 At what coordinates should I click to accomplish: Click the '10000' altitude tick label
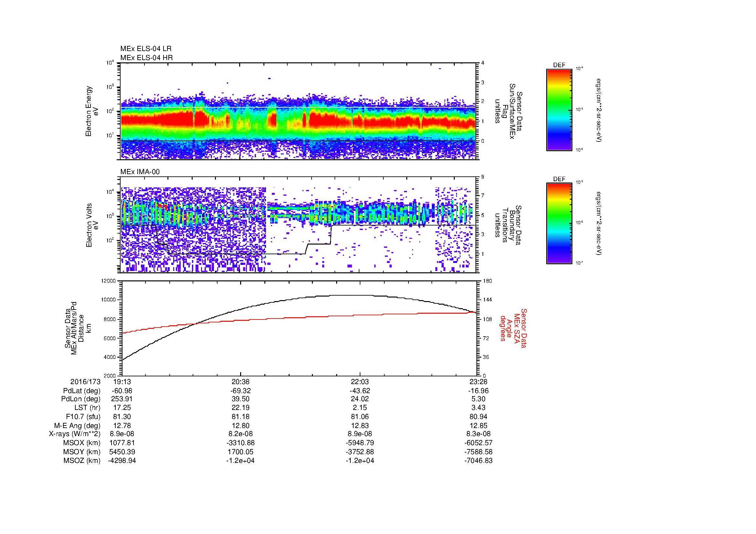tap(109, 300)
